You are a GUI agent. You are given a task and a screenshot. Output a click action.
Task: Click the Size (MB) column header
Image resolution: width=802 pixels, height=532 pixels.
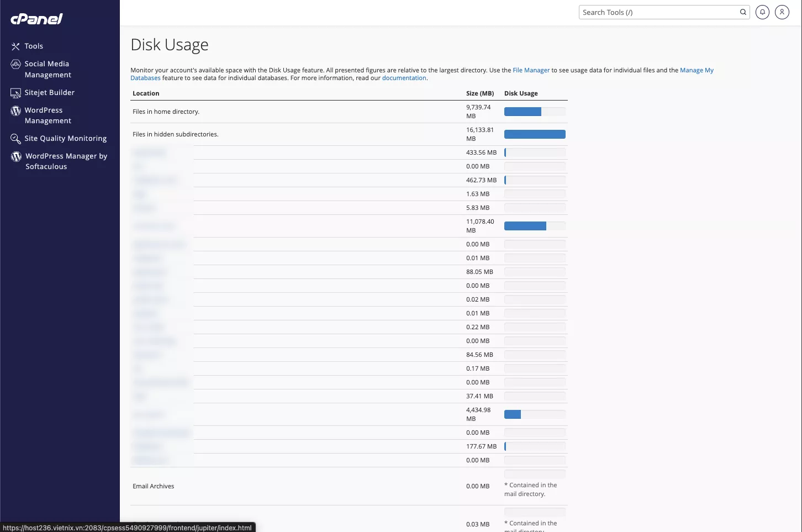[x=479, y=93]
